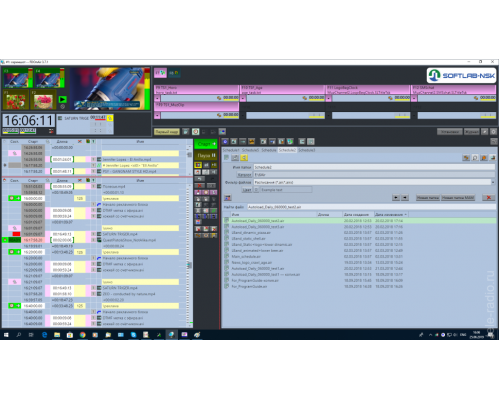
Task: Toggle green timer marker at 16:20:00 row
Action: click(14, 252)
